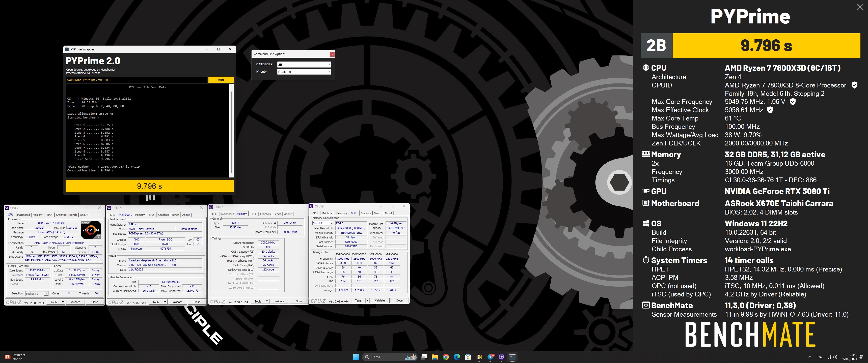Screen dimensions: 868x363
Task: Click the PYPrime command line input field
Action: [137, 80]
